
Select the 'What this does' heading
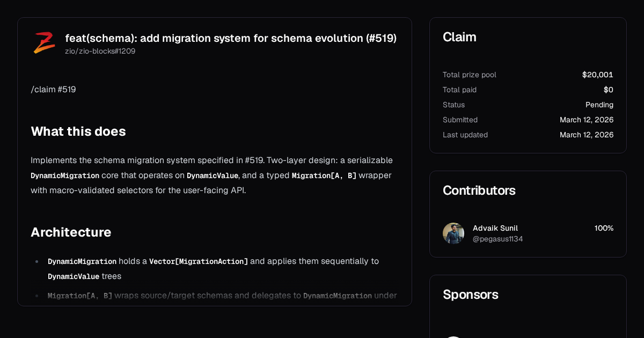click(x=78, y=131)
